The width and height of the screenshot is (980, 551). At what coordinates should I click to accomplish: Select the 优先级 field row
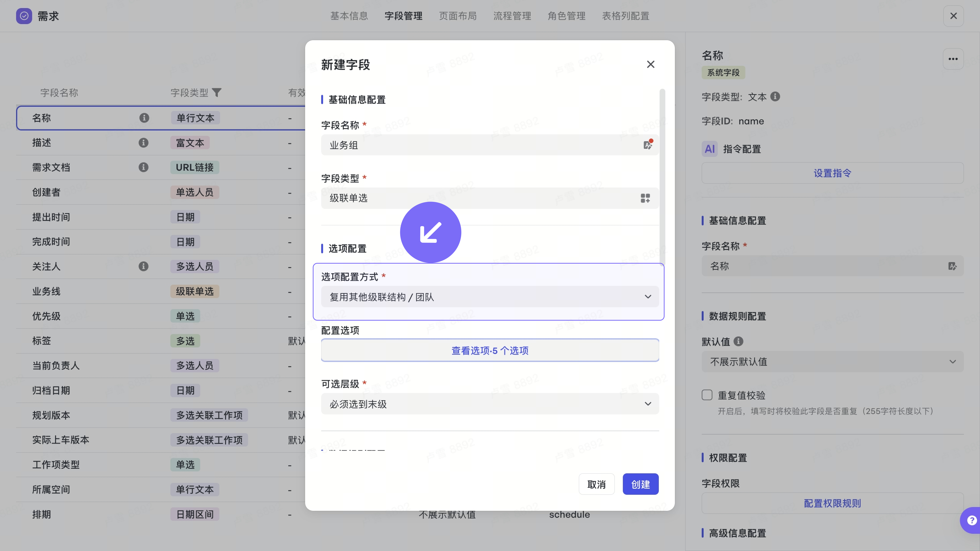[x=161, y=316]
